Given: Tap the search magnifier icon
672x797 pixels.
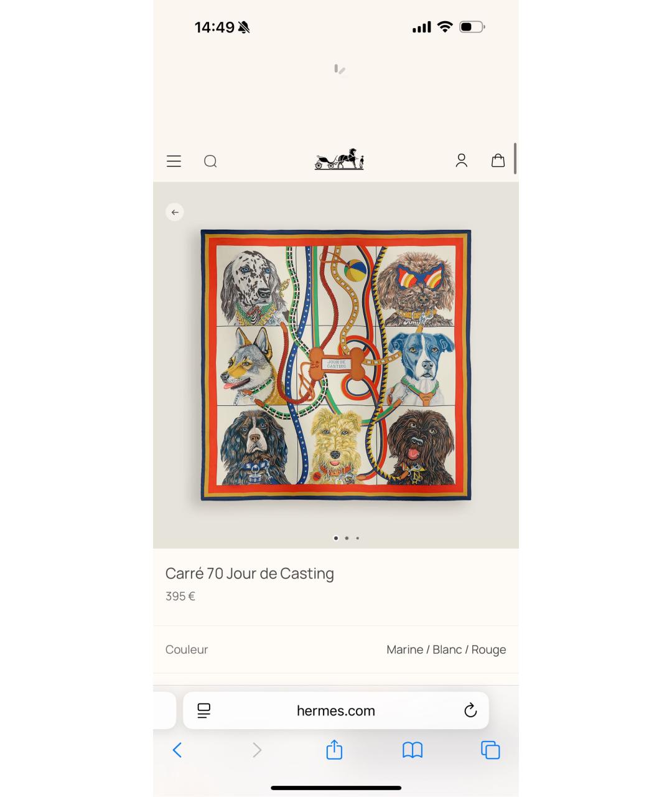Looking at the screenshot, I should coord(210,161).
